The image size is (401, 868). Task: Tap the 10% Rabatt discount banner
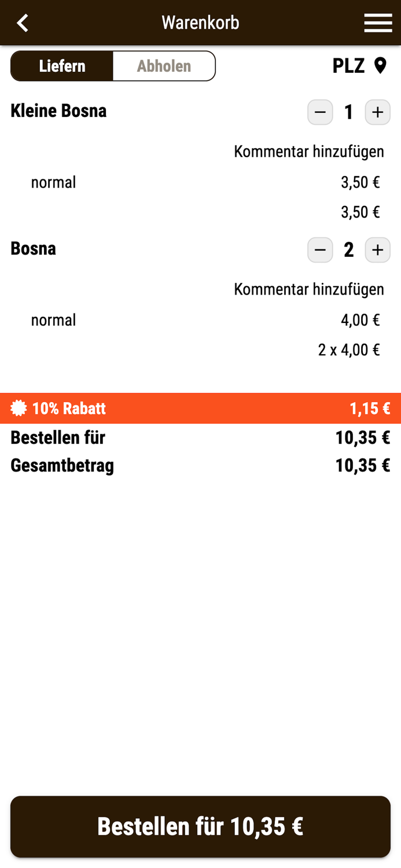coord(200,409)
